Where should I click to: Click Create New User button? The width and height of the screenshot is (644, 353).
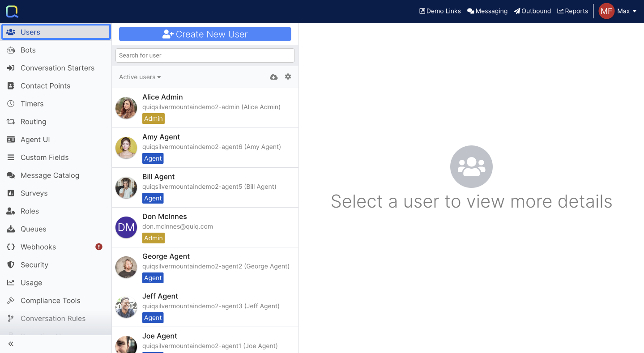205,34
